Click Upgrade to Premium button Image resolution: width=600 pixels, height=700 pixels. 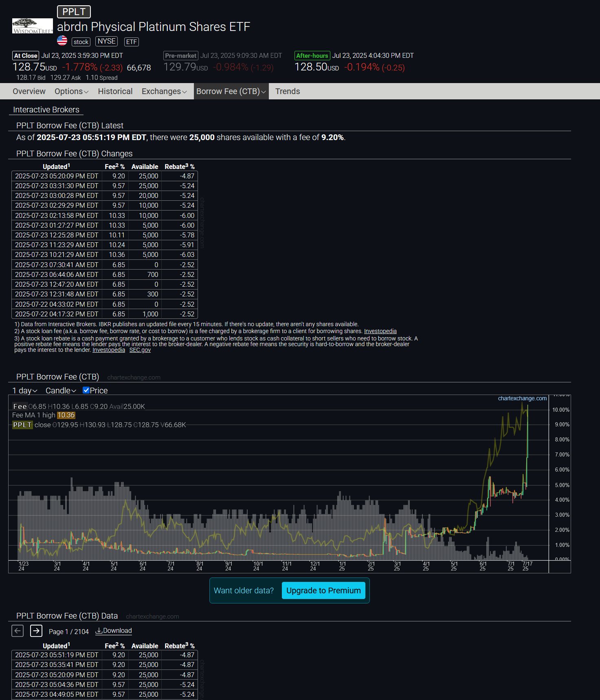coord(323,590)
